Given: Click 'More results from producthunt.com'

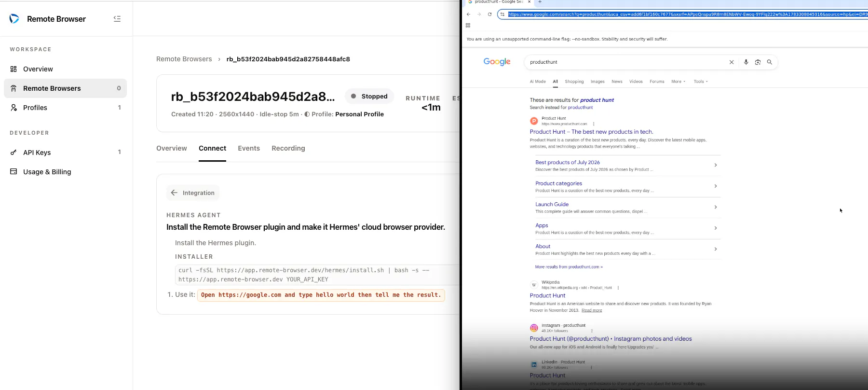Looking at the screenshot, I should (x=569, y=267).
